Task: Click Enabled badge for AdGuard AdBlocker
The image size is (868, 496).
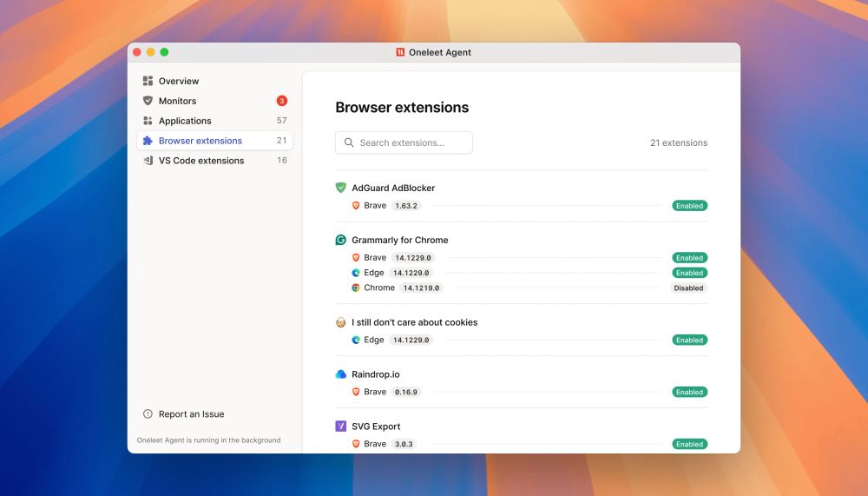Action: [690, 206]
